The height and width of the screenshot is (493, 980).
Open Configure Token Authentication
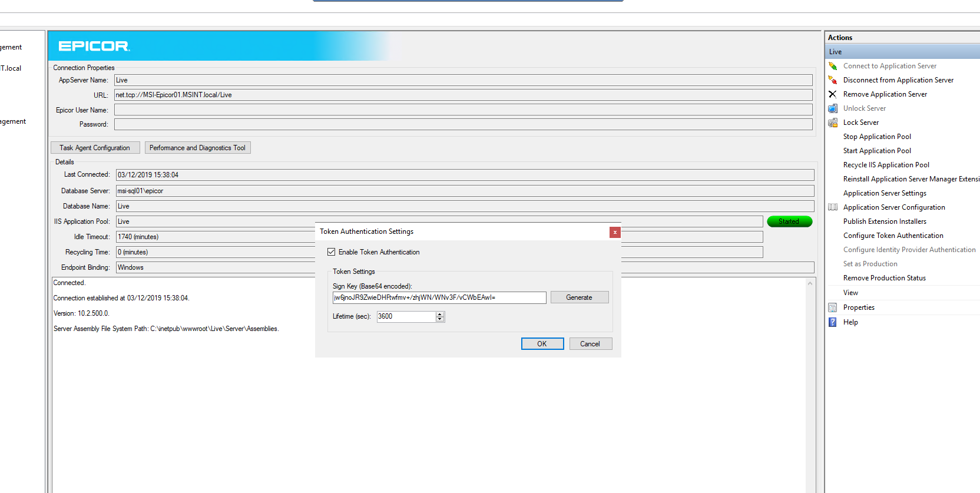pyautogui.click(x=893, y=236)
